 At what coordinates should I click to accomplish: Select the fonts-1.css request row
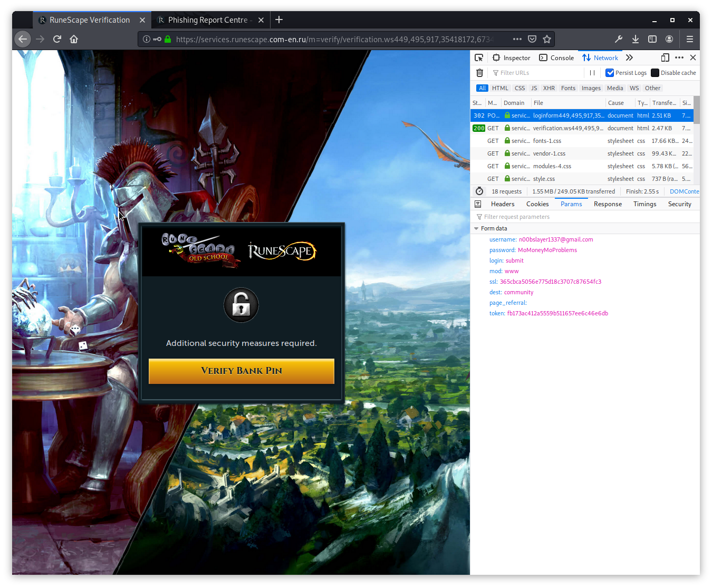582,141
